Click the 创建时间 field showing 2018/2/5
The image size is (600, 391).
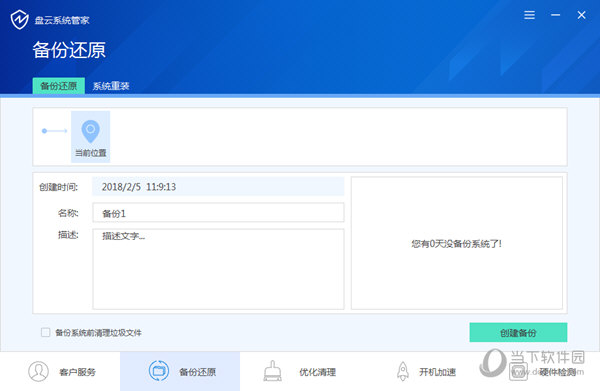[x=218, y=187]
